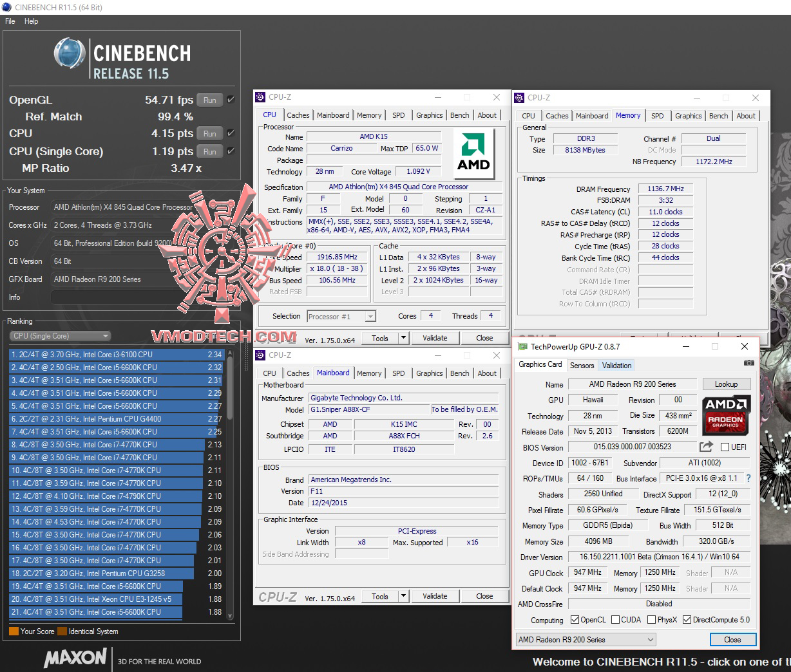
Task: Switch to SPD tab in CPU-Z Memory window
Action: pyautogui.click(x=657, y=116)
